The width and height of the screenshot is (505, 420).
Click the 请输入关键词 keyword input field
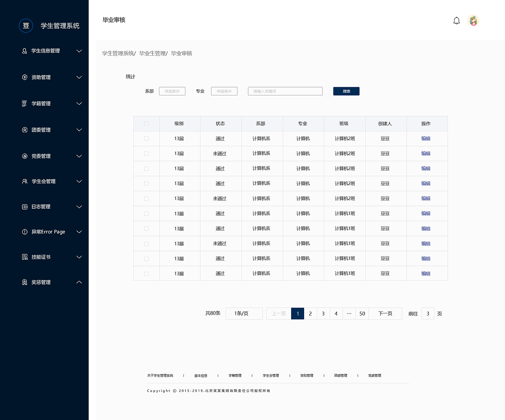click(285, 91)
